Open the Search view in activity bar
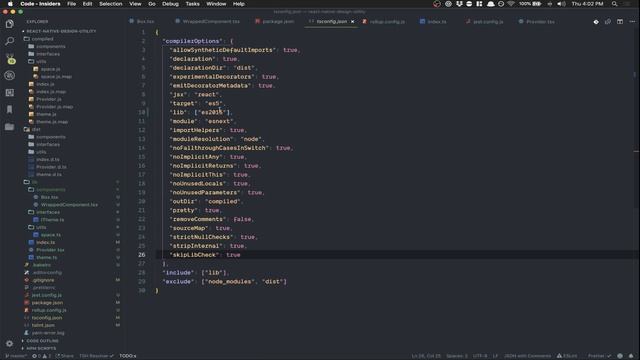 click(9, 41)
